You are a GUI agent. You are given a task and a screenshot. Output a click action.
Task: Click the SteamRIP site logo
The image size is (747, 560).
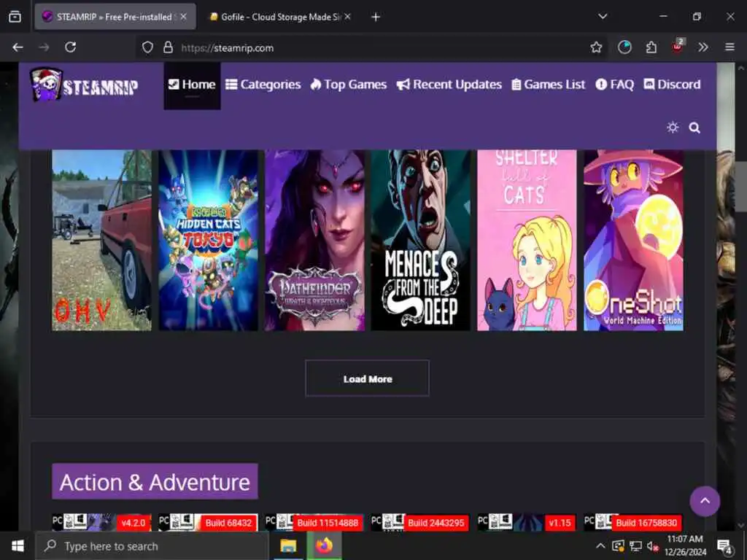tap(84, 85)
